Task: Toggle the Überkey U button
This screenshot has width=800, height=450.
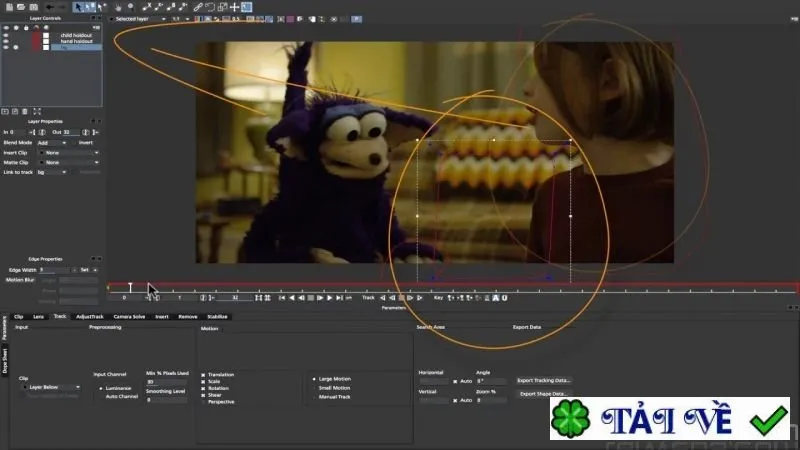Action: coord(505,298)
